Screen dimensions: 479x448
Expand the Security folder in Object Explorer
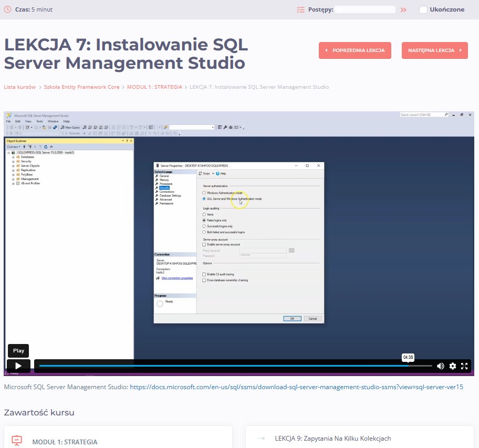coord(13,161)
